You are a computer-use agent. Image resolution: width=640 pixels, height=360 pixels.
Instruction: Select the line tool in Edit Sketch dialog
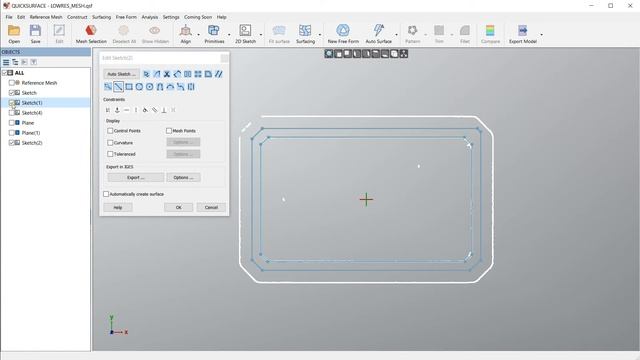(118, 87)
